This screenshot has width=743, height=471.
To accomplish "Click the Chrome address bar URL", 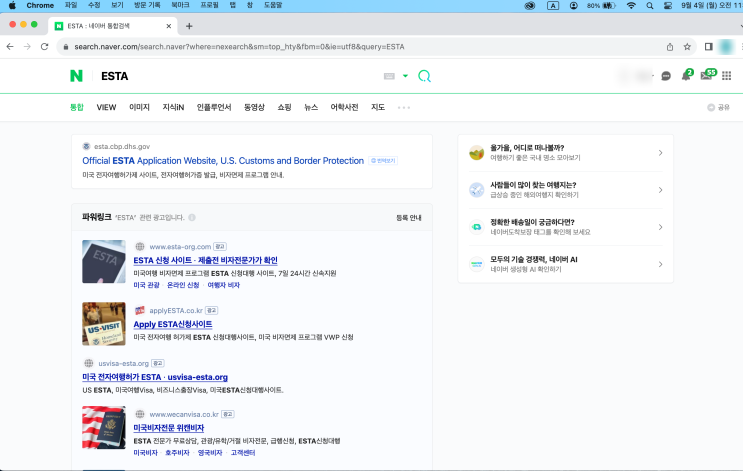I will [x=239, y=46].
